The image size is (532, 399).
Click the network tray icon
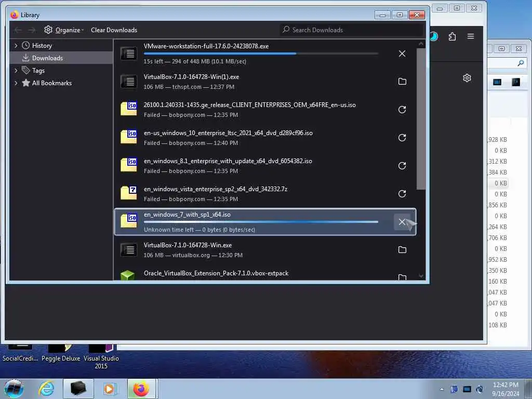[467, 389]
